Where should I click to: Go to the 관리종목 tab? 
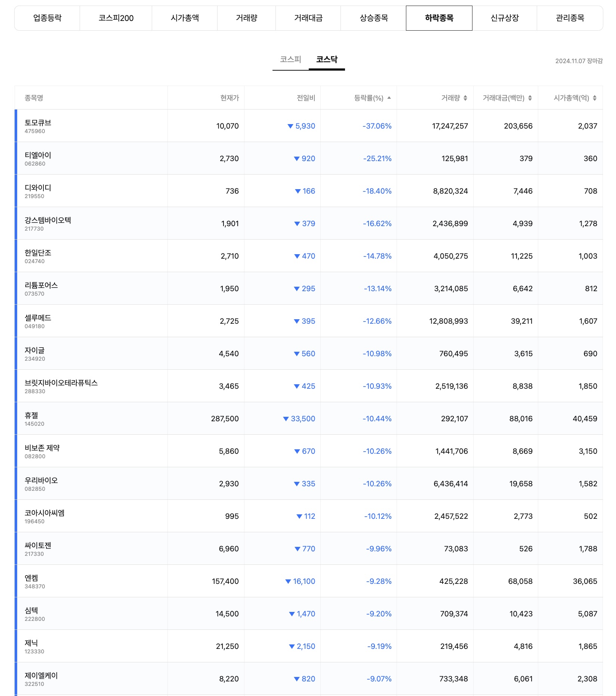(570, 18)
